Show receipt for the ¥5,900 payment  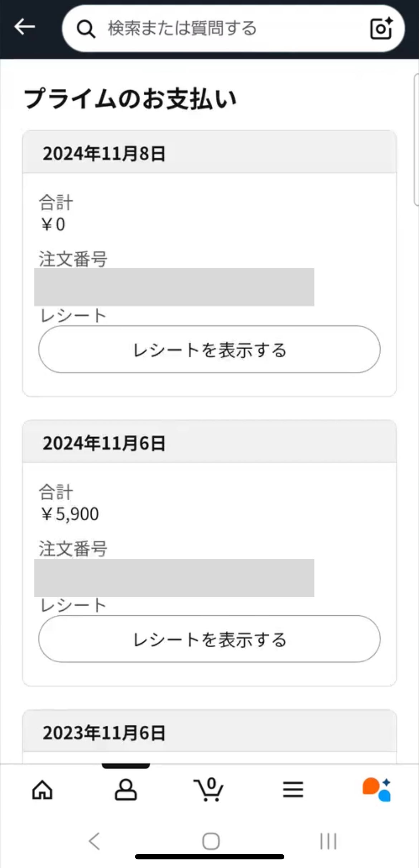point(209,639)
